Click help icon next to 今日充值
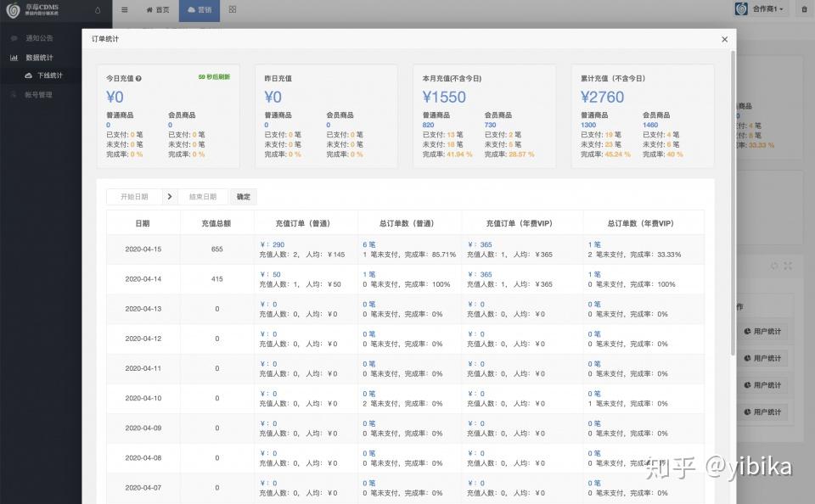 tap(138, 79)
